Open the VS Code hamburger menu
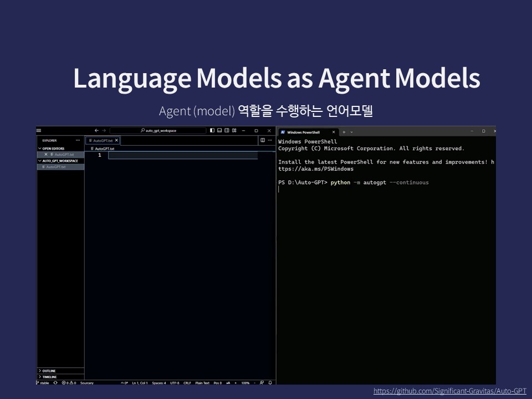The height and width of the screenshot is (399, 532). 39,131
